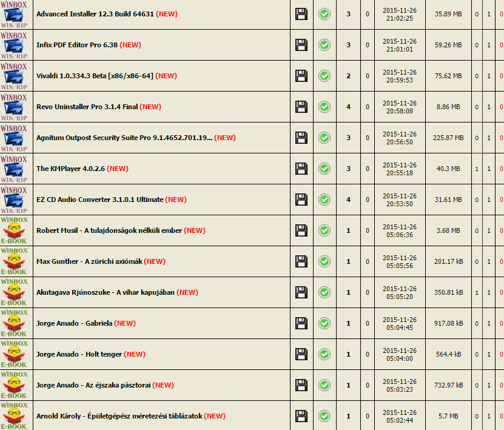Open Infix PDF Editor Pro 6.38 link
This screenshot has height=430, width=504.
tap(77, 45)
